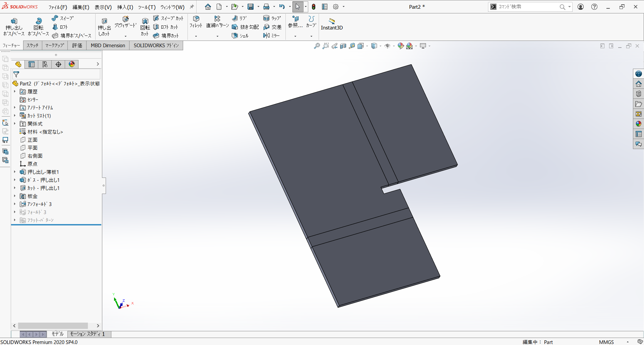Select the Loft (ロフト) boss tool

coord(60,27)
